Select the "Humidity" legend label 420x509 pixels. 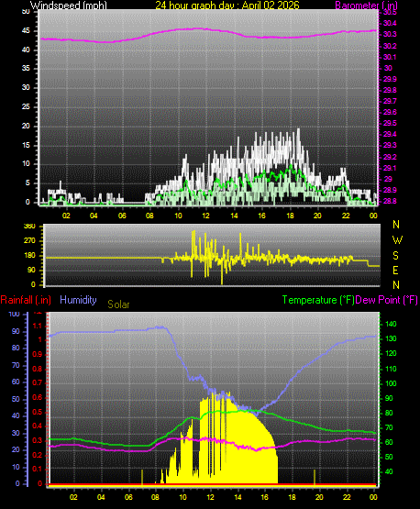78,300
